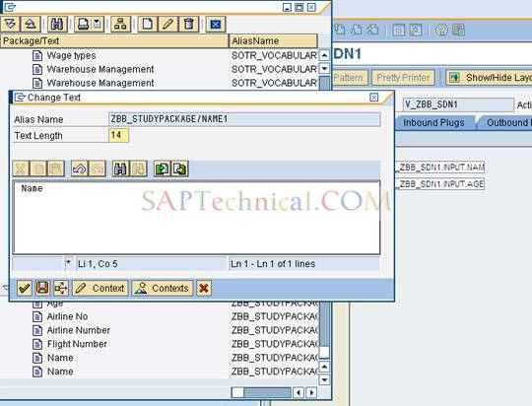
Task: Click the Package/Text column header
Action: (x=114, y=41)
